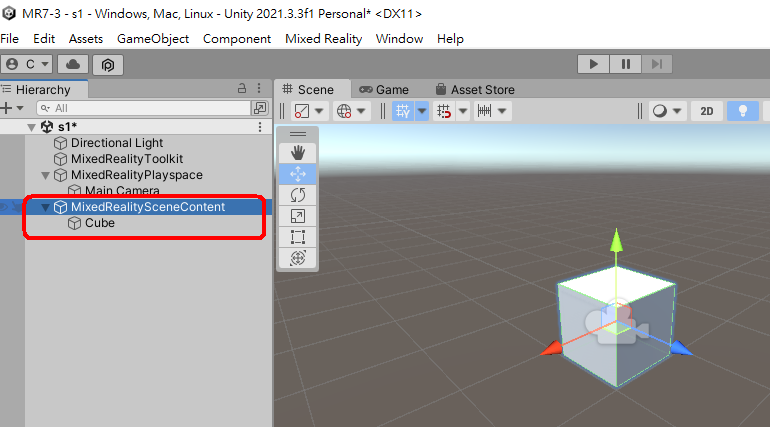Open the increment snap dropdown arrow

point(502,111)
